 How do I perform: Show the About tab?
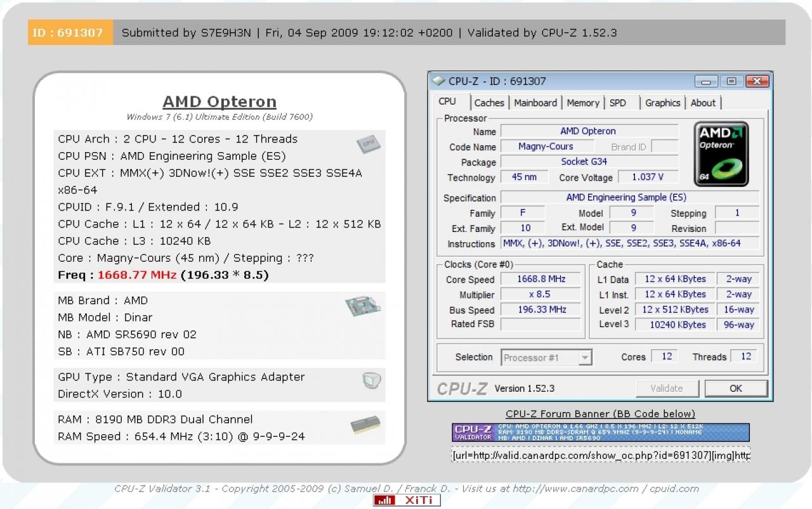703,103
